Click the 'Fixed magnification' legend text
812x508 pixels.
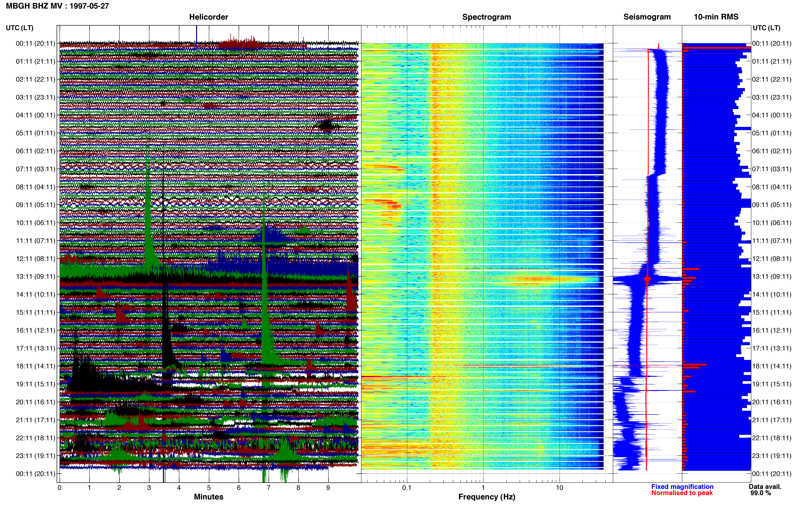(682, 486)
